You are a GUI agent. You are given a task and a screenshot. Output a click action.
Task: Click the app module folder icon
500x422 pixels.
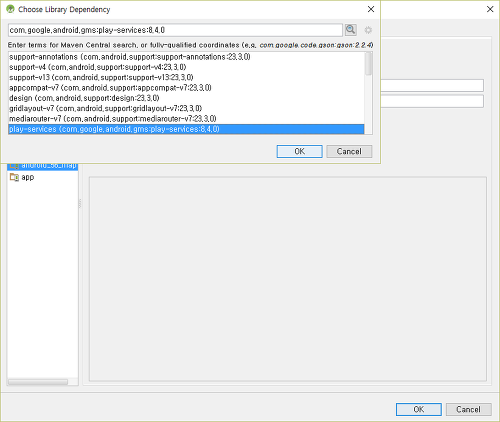pyautogui.click(x=14, y=177)
